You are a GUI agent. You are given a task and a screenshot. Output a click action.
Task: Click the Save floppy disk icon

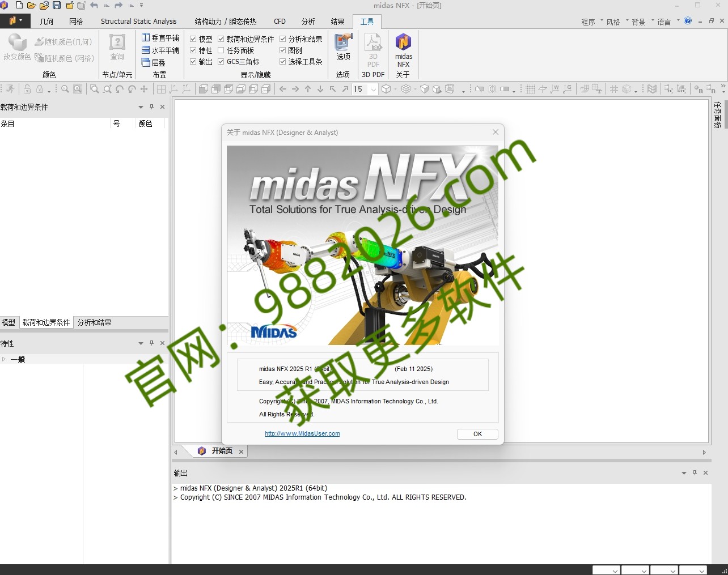(x=57, y=6)
